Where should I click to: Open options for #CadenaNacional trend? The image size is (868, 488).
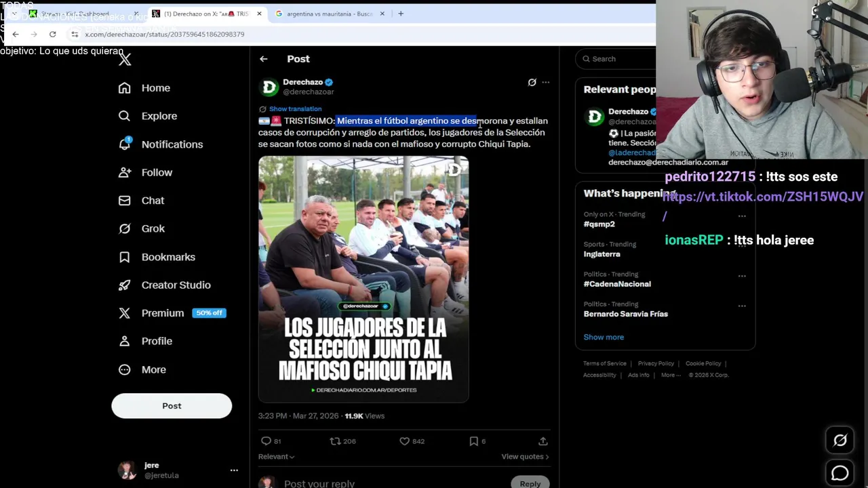click(742, 276)
